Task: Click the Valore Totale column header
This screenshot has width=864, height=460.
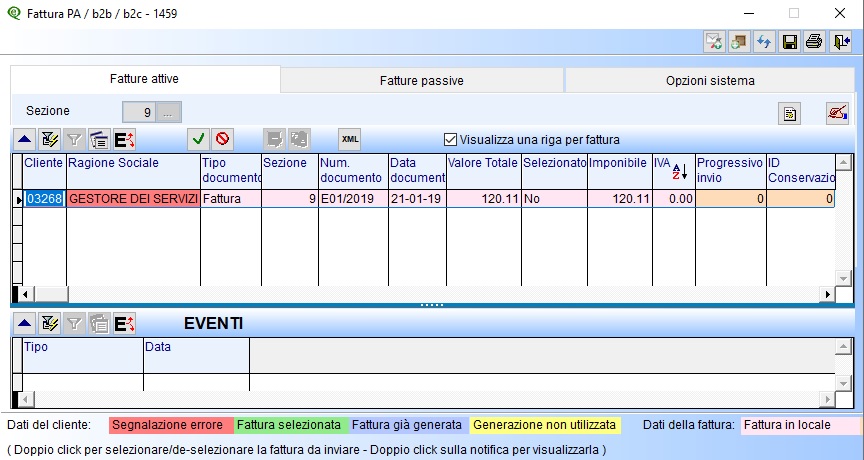Action: 483,163
